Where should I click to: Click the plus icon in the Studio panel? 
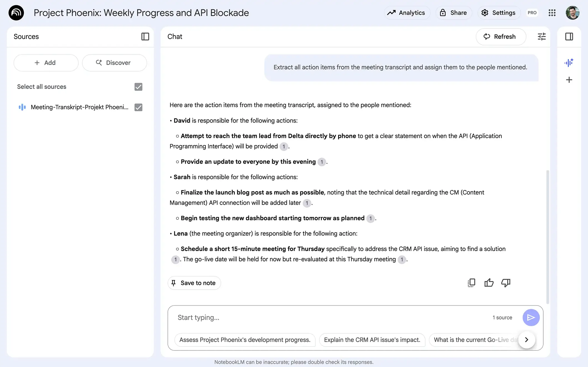point(569,80)
